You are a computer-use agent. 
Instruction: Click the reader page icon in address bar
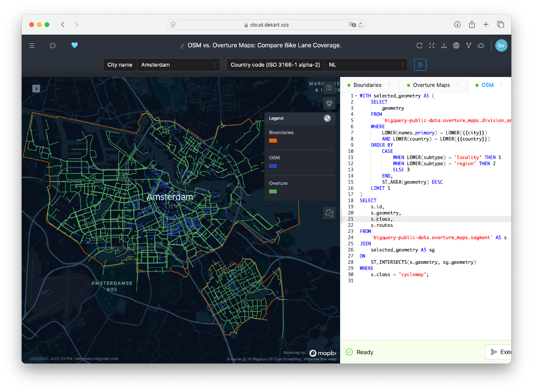point(173,25)
